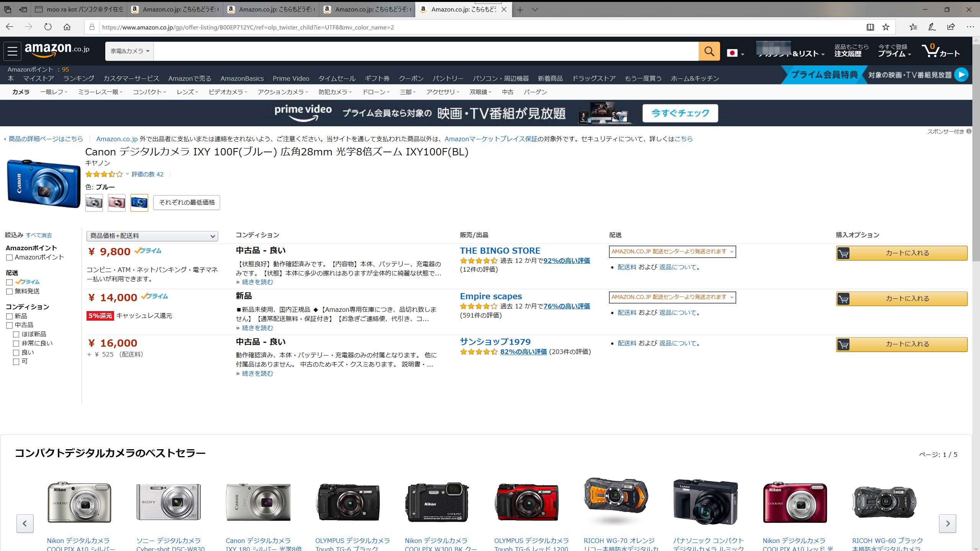
Task: Open the Amazon hamburger menu
Action: pyautogui.click(x=12, y=51)
